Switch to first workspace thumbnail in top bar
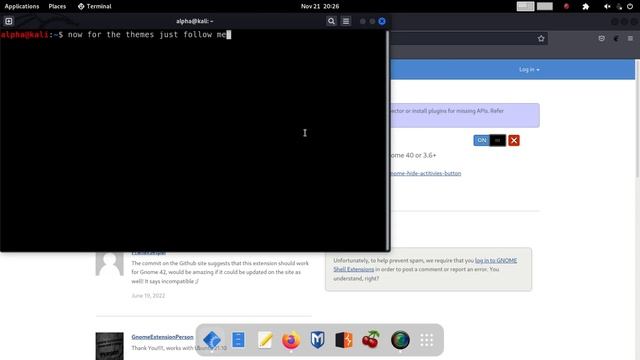Image resolution: width=640 pixels, height=360 pixels. (x=525, y=6)
